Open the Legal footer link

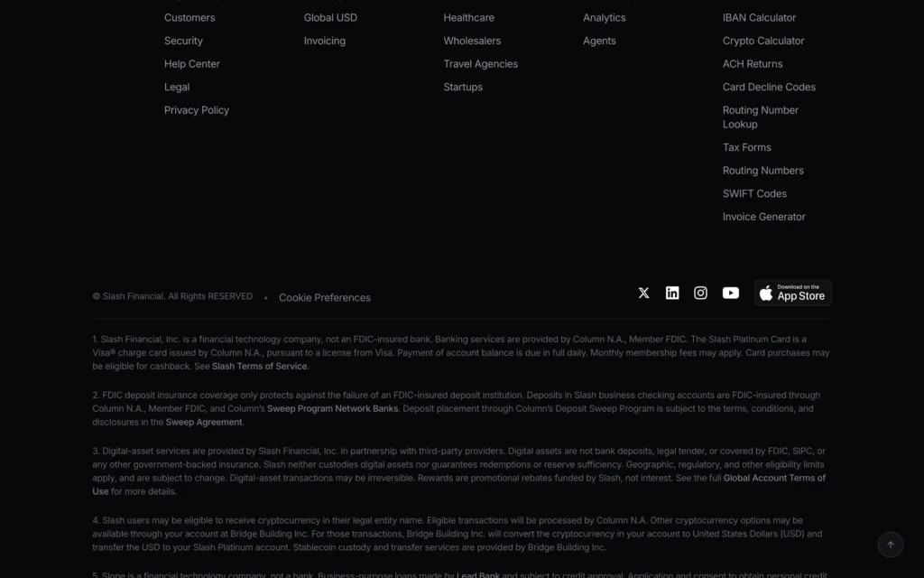click(177, 88)
